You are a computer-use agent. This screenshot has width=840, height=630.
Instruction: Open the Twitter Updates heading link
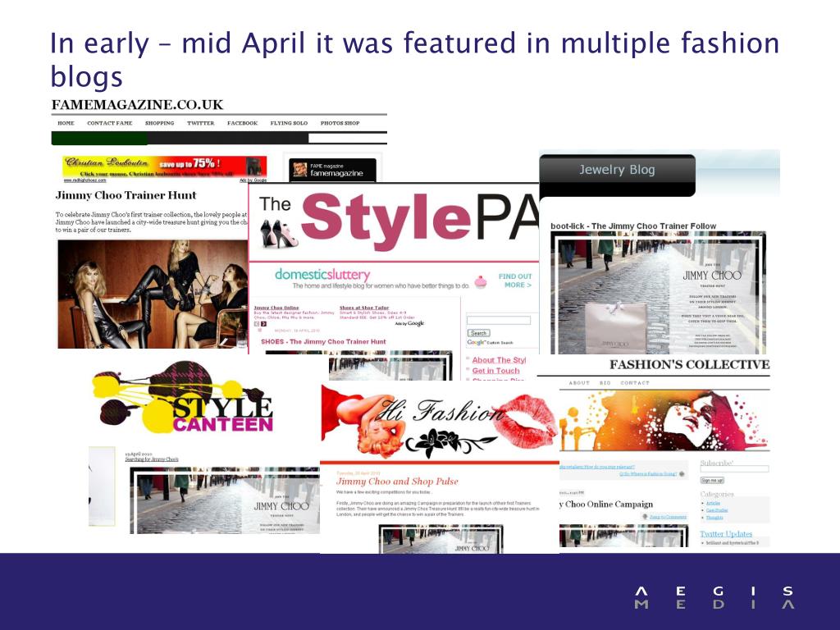point(727,534)
